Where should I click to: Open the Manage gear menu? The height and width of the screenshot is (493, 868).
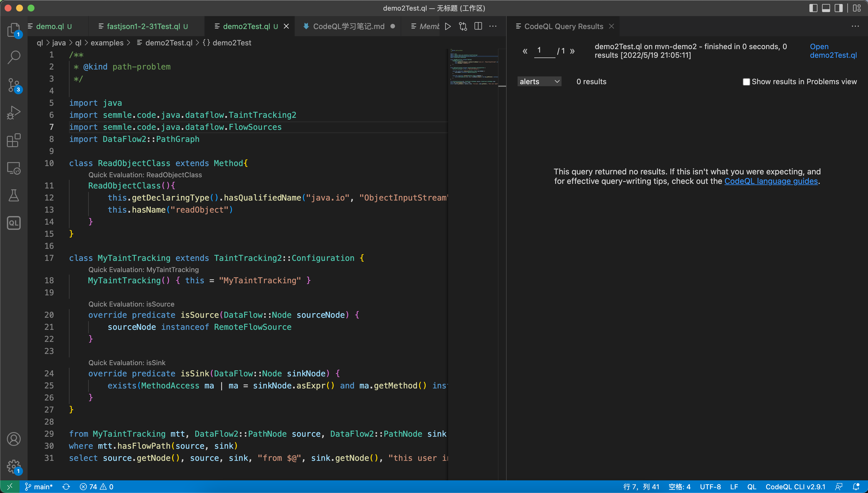pos(14,467)
